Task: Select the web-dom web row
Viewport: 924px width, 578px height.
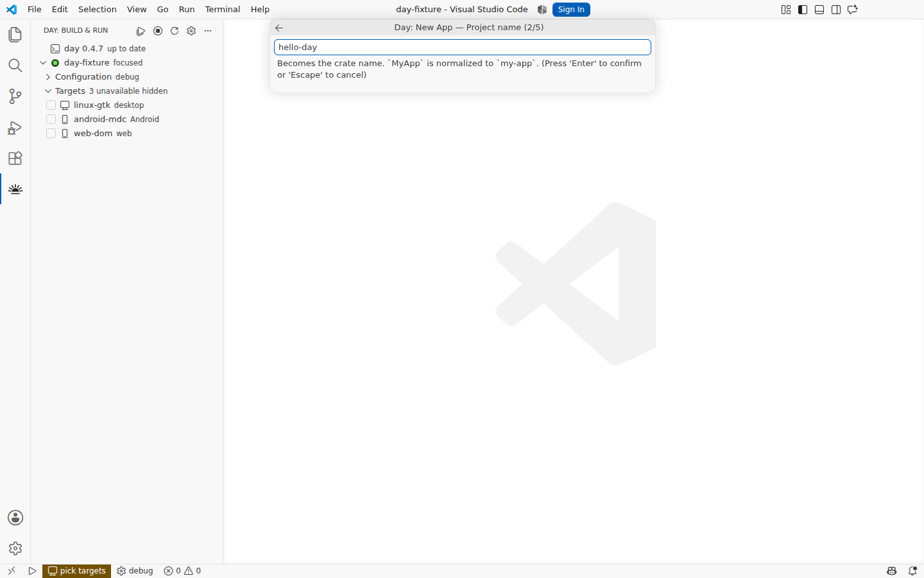Action: point(127,134)
